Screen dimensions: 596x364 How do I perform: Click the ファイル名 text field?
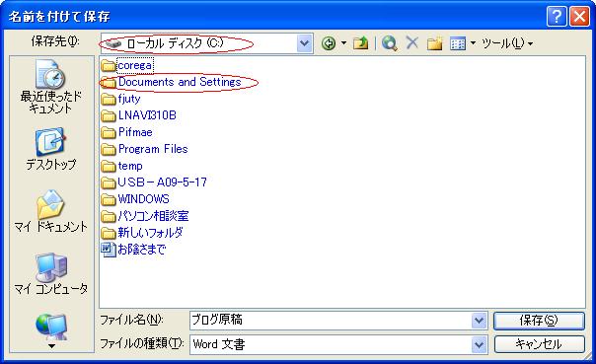pos(331,321)
